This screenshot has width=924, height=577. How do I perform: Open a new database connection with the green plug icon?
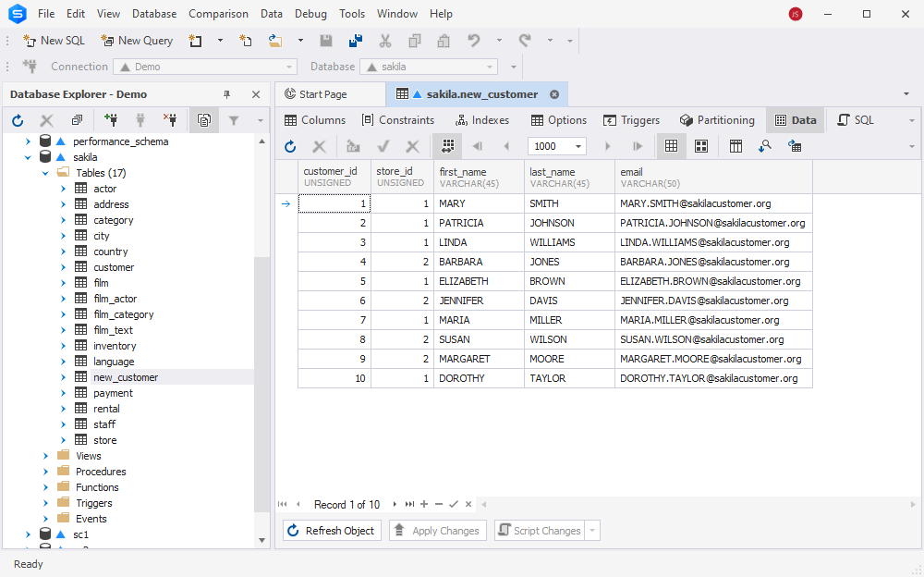click(x=112, y=119)
